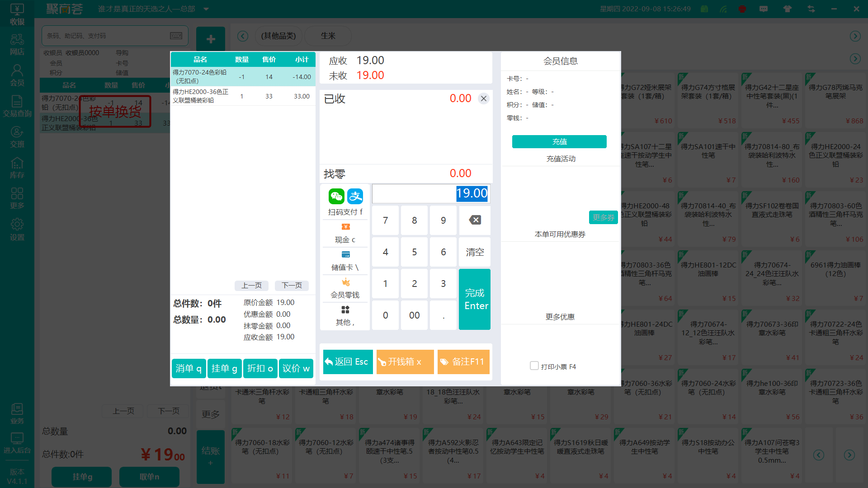Click the amount input field showing 19.00
Viewport: 868px width, 488px height.
431,193
